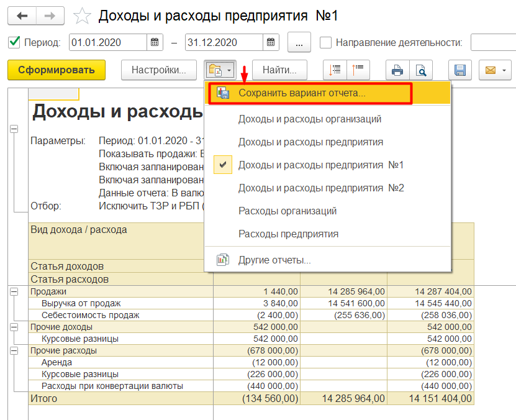Click the Продажи row label
The image size is (516, 420).
click(x=48, y=291)
